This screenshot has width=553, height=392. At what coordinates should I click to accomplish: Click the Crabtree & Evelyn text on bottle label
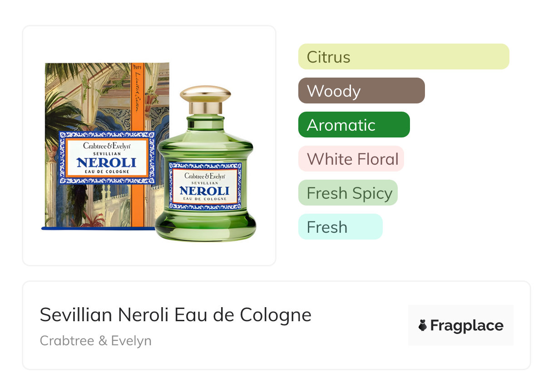tap(204, 175)
